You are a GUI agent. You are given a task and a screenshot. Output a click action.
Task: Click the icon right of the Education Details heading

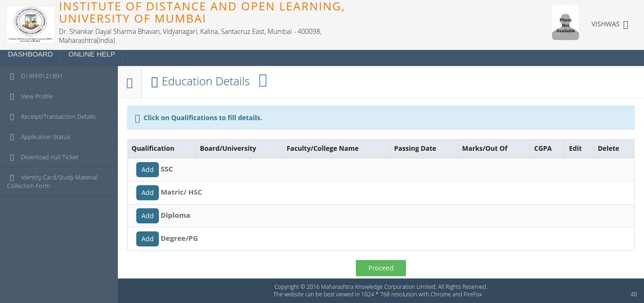[x=263, y=81]
